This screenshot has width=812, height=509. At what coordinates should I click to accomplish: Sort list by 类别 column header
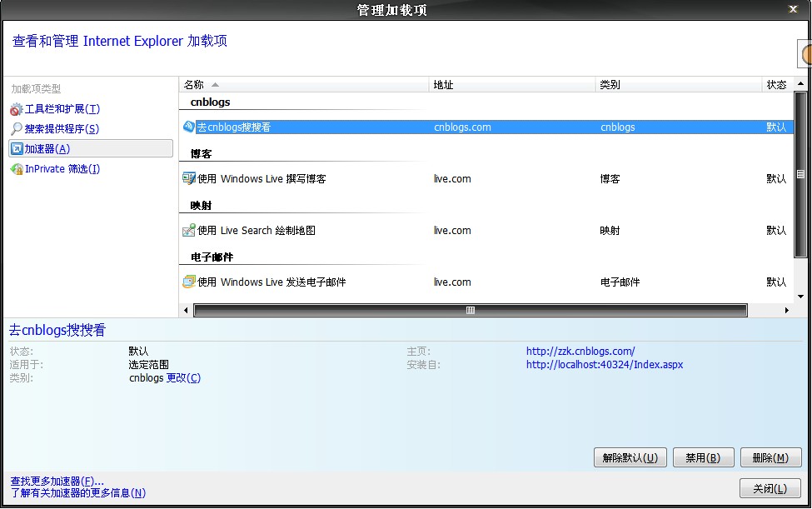click(679, 85)
